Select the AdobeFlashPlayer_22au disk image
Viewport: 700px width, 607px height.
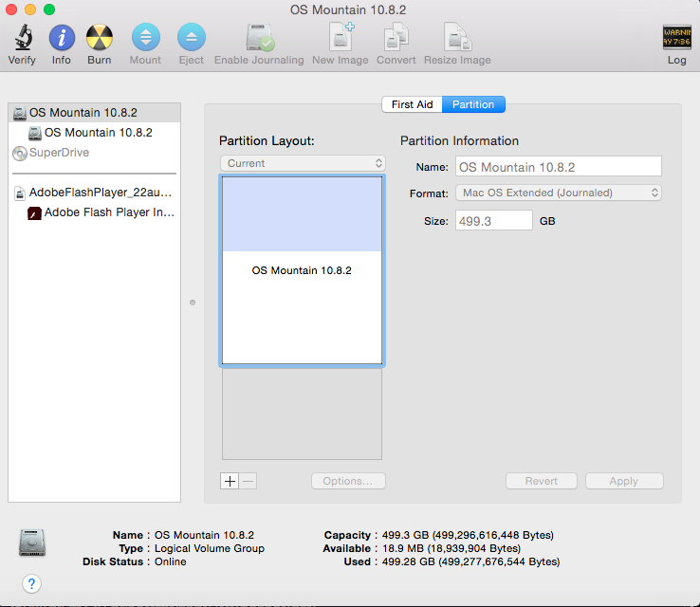(94, 193)
